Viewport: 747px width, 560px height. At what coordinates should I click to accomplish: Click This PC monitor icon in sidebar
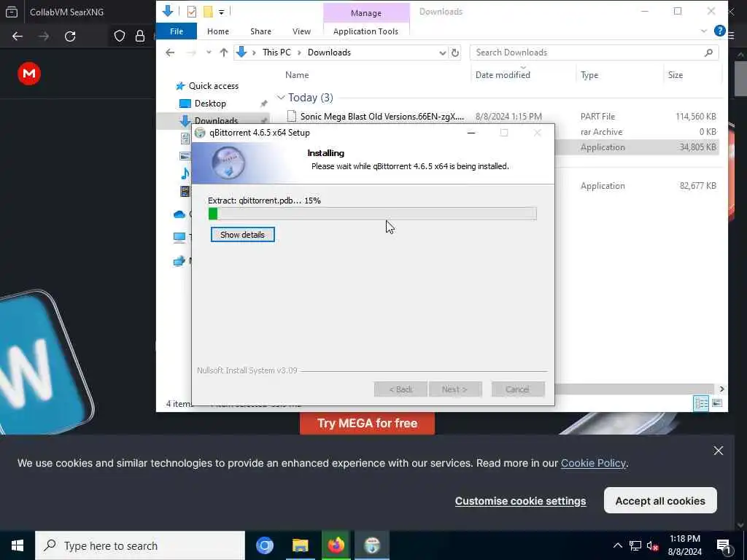(x=179, y=237)
